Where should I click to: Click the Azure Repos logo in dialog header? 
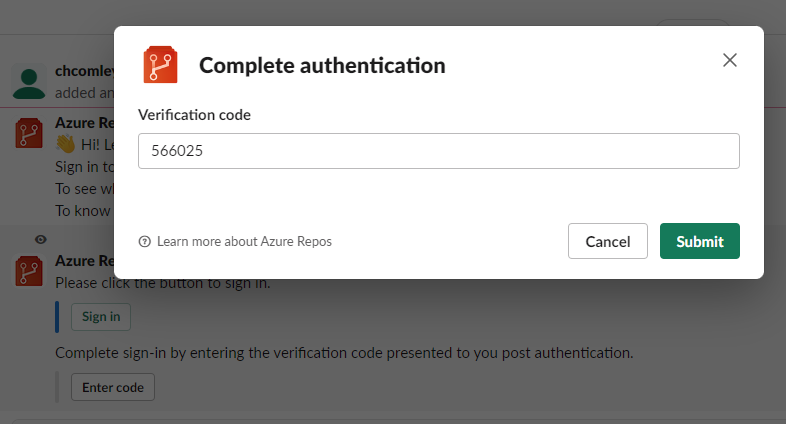point(160,65)
